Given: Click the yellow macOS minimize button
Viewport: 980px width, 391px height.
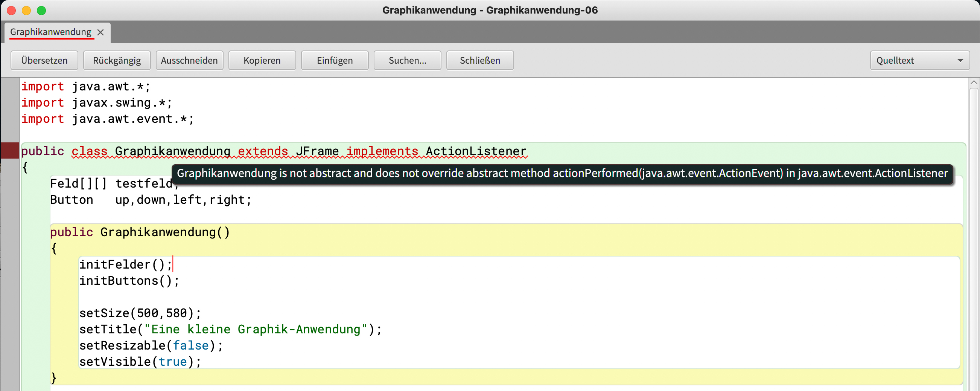Looking at the screenshot, I should (26, 11).
